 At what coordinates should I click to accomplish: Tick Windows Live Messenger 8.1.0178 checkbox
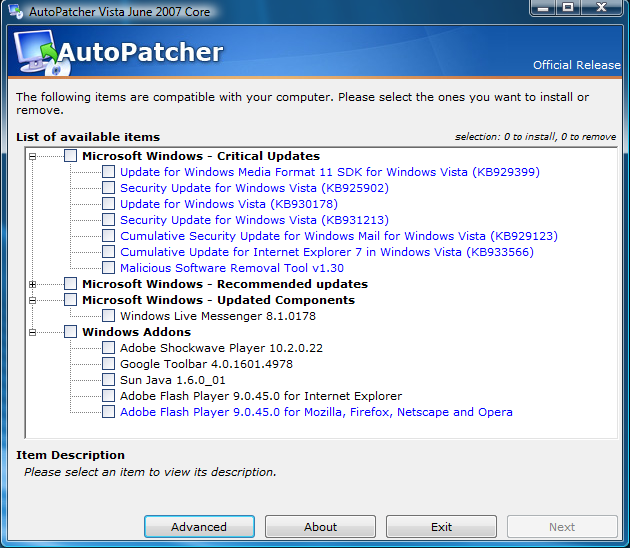coord(108,316)
